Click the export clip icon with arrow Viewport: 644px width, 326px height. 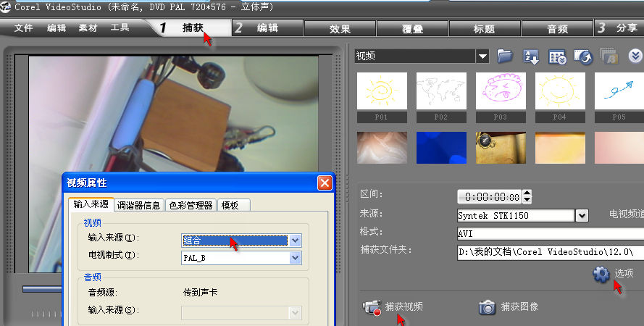pyautogui.click(x=583, y=57)
